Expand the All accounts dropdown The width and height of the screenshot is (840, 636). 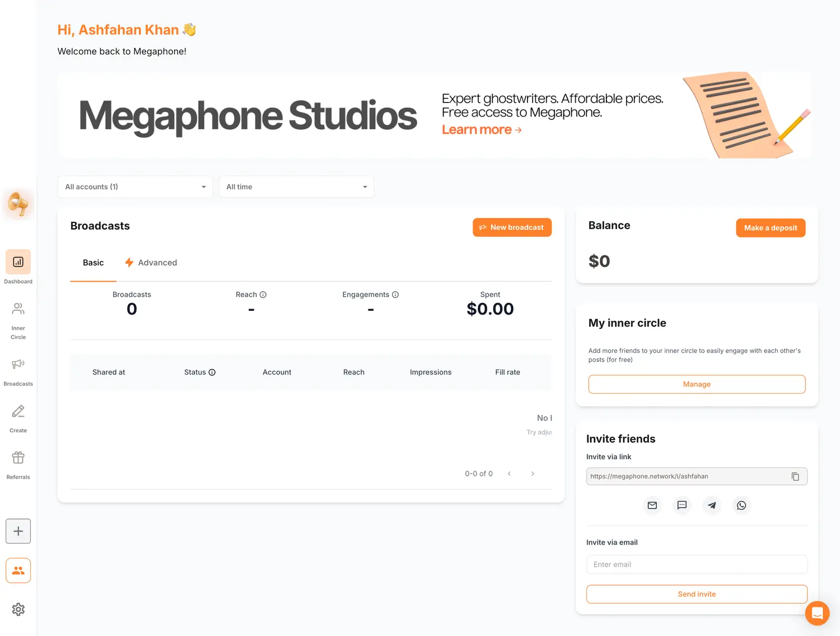[135, 187]
